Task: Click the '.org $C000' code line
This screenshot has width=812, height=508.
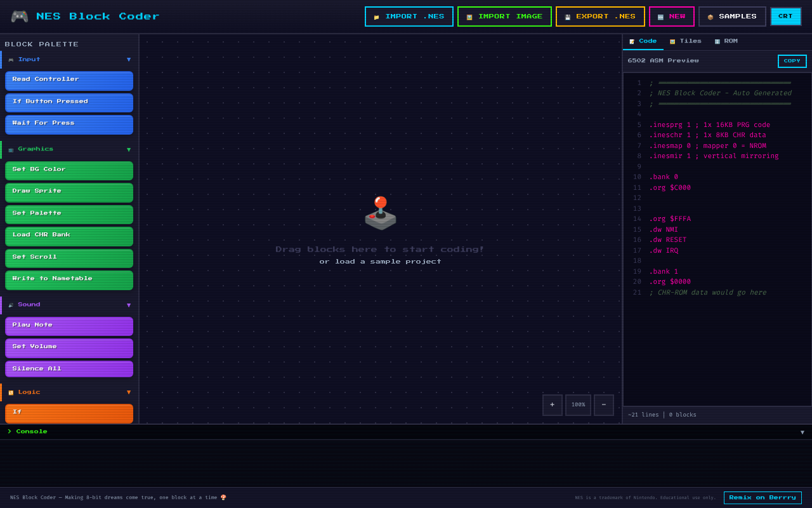Action: 669,188
